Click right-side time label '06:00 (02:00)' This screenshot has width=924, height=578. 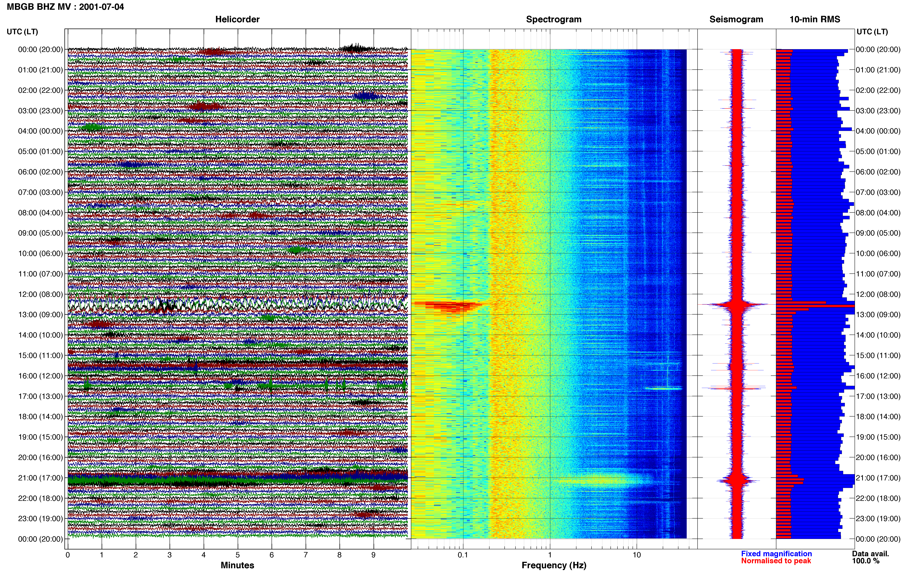point(878,172)
